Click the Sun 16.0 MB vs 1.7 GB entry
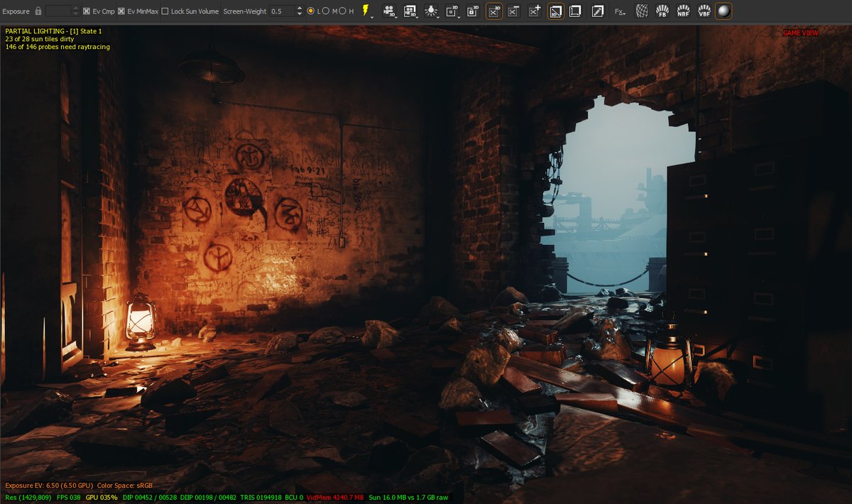The width and height of the screenshot is (852, 504). [408, 497]
